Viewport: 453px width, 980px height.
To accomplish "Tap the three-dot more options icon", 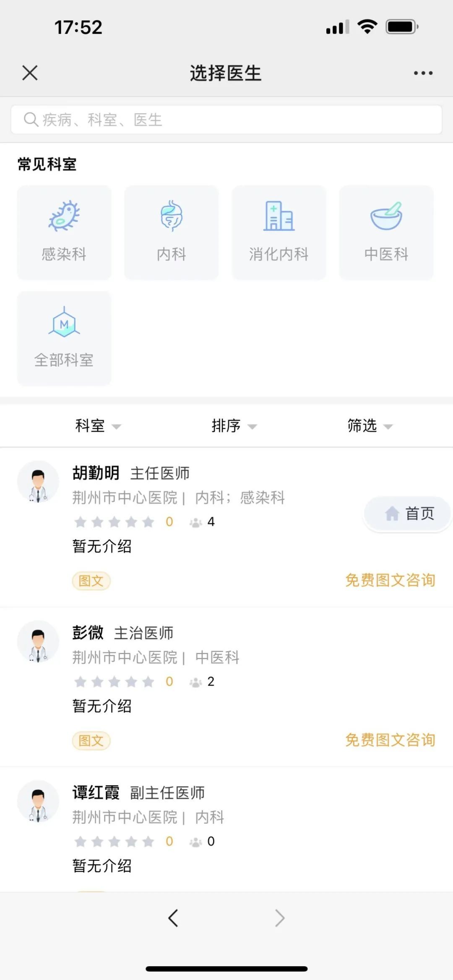I will (423, 73).
